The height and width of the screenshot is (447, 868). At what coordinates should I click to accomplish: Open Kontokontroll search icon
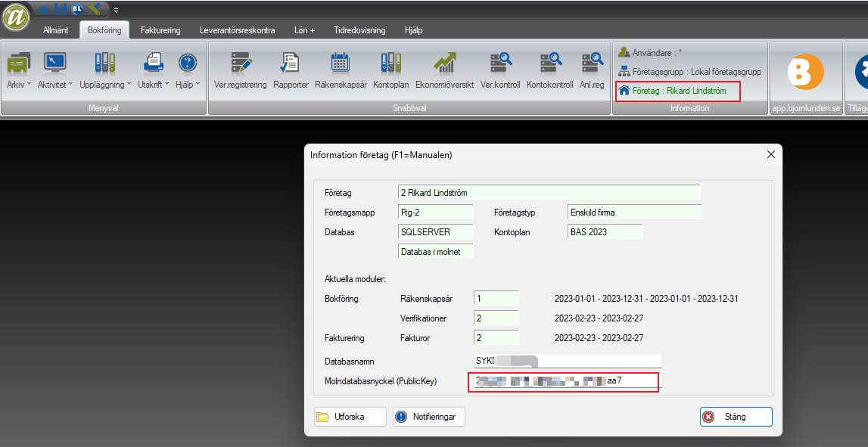[549, 70]
